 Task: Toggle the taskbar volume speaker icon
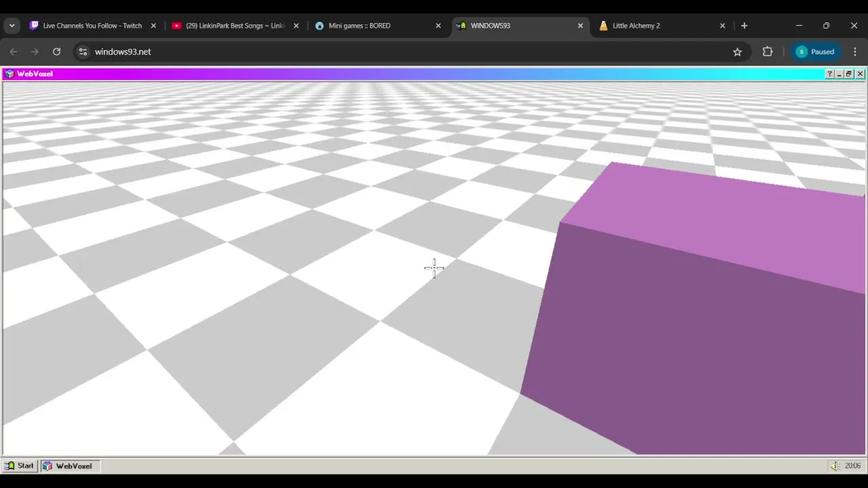835,466
